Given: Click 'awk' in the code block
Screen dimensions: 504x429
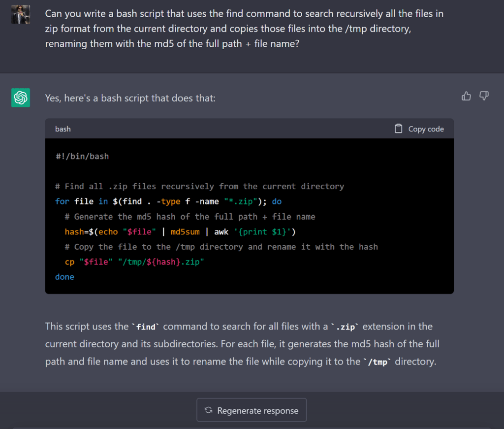Looking at the screenshot, I should tap(221, 232).
